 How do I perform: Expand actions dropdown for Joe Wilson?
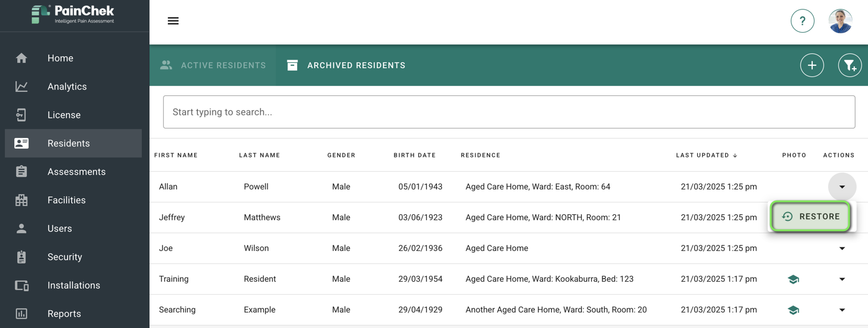tap(842, 248)
